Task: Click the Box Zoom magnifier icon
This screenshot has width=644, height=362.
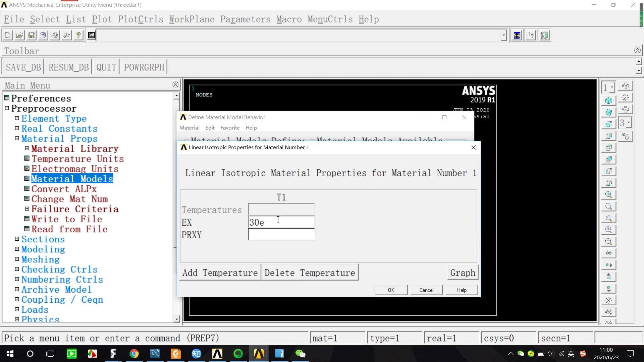Action: [609, 218]
